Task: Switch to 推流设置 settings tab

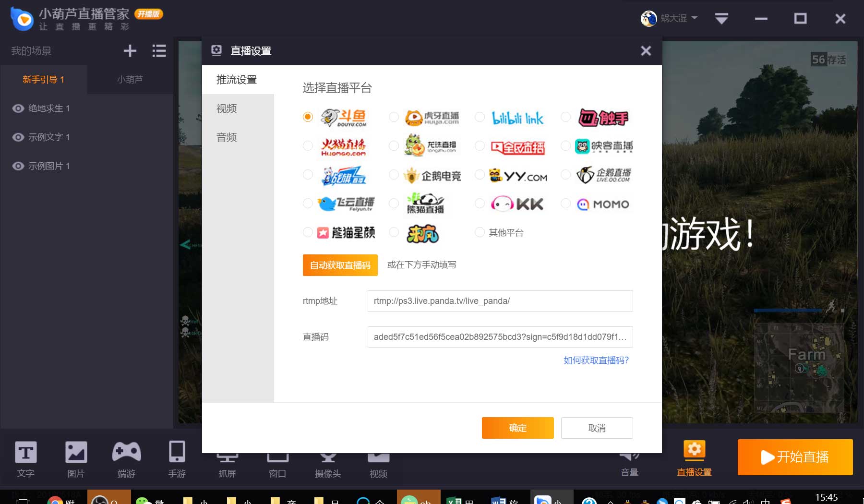Action: pos(238,80)
